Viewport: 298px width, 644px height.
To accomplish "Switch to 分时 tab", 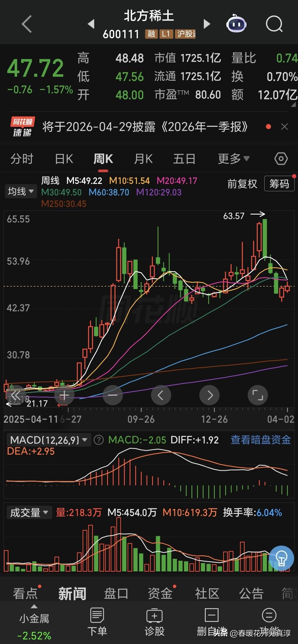I will point(22,159).
